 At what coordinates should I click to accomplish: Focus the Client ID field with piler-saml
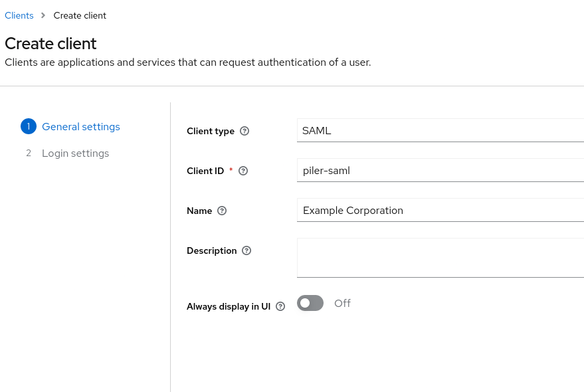440,170
